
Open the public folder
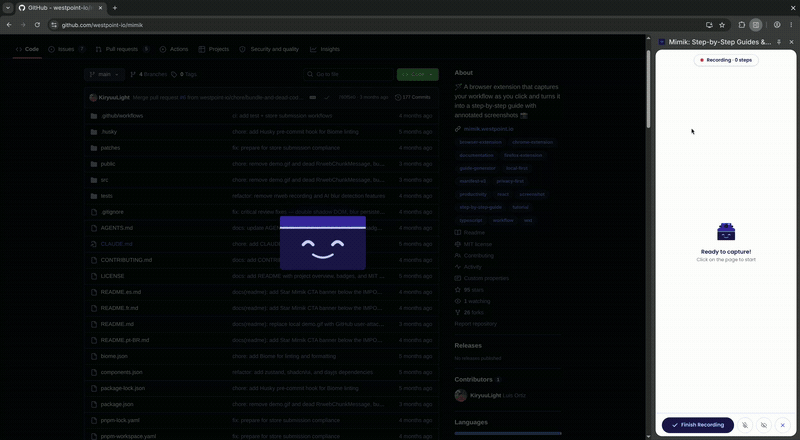[x=108, y=164]
